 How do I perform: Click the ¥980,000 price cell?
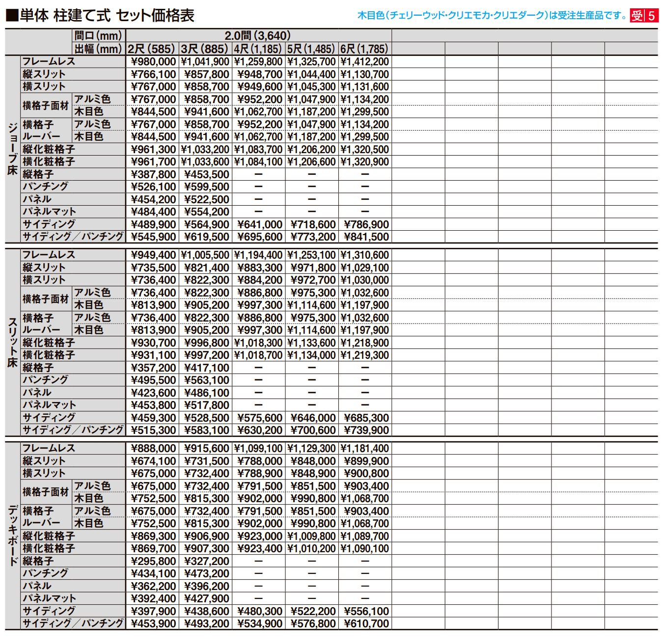tap(153, 62)
